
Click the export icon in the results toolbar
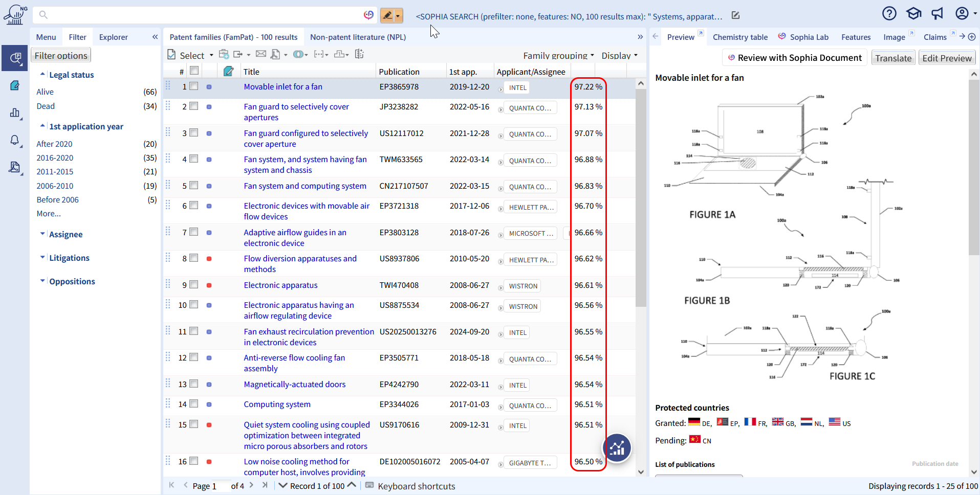pos(238,54)
